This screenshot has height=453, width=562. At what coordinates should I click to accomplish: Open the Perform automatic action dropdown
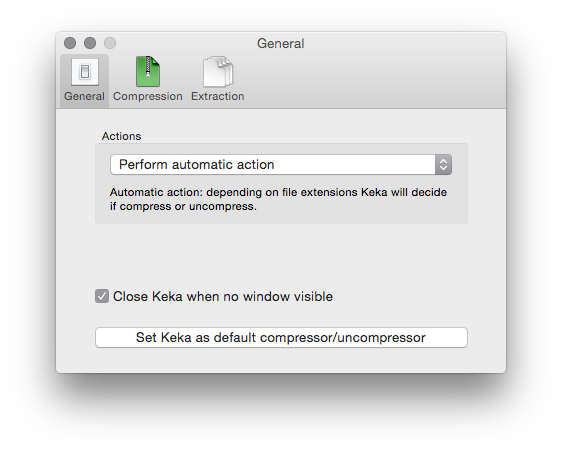point(281,164)
